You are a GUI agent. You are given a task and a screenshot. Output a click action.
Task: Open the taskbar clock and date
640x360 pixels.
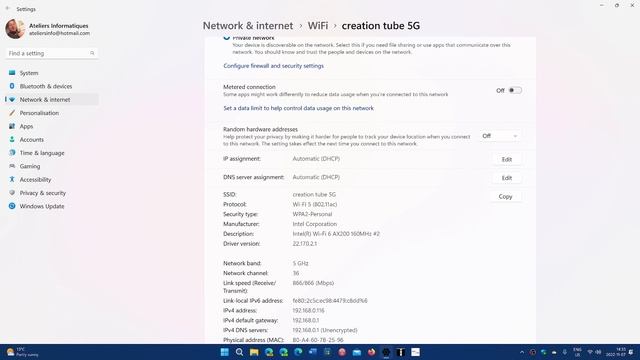[x=616, y=352]
